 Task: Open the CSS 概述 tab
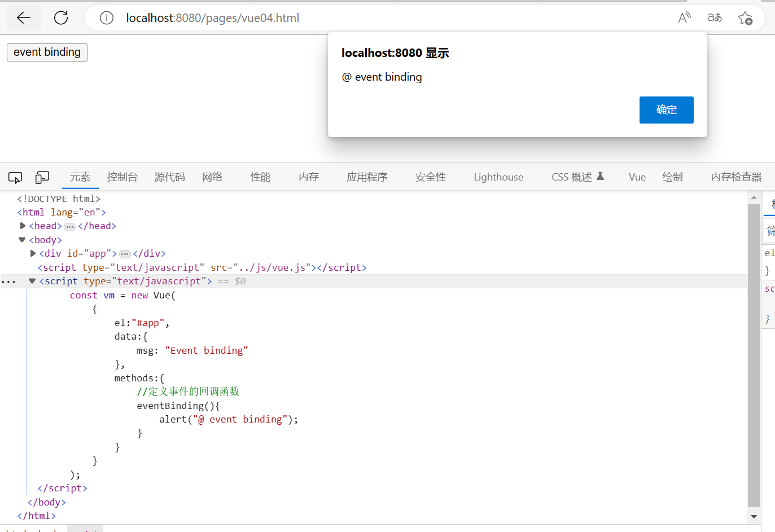578,177
